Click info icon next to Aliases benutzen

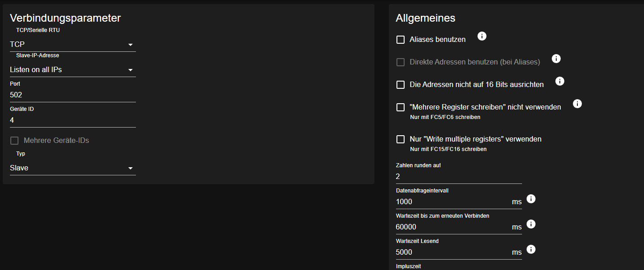click(x=482, y=36)
